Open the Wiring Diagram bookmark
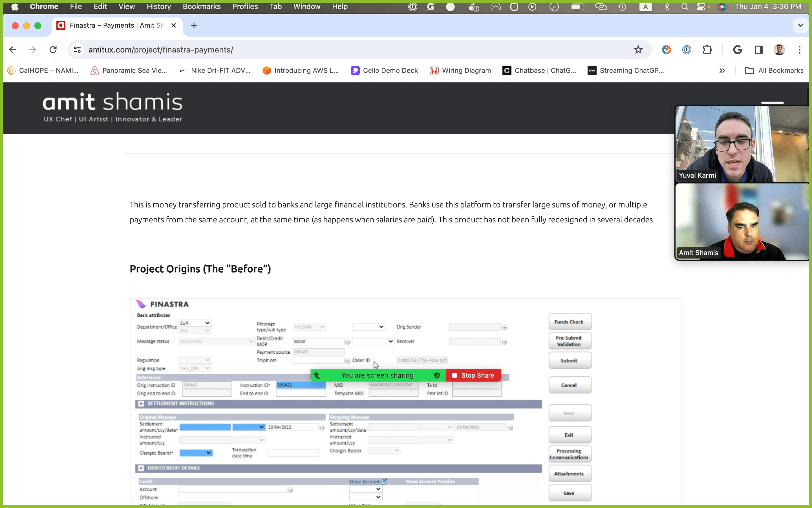 coord(460,71)
